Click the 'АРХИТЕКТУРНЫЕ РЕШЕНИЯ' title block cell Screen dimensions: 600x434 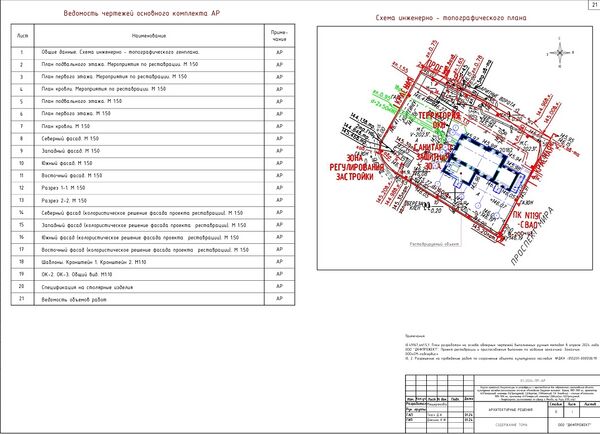click(510, 410)
